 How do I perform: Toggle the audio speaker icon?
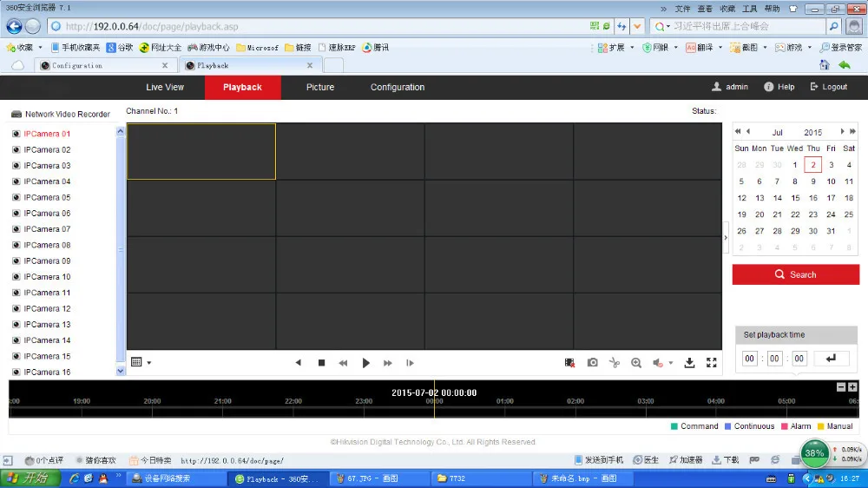pos(658,363)
